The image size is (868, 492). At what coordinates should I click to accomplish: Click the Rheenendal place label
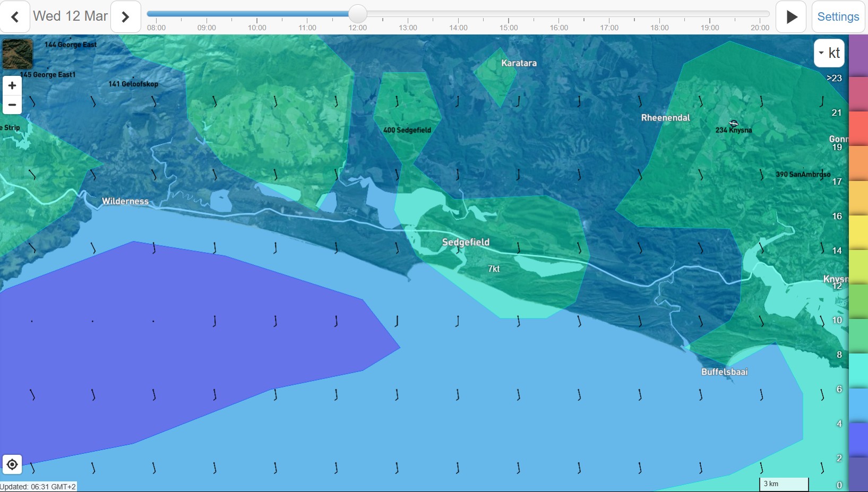point(666,118)
